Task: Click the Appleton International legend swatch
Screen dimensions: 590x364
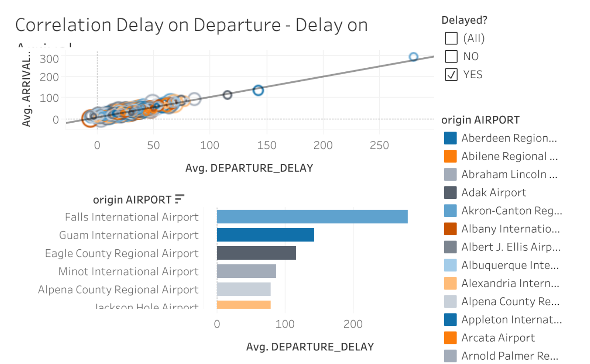Action: pos(450,320)
